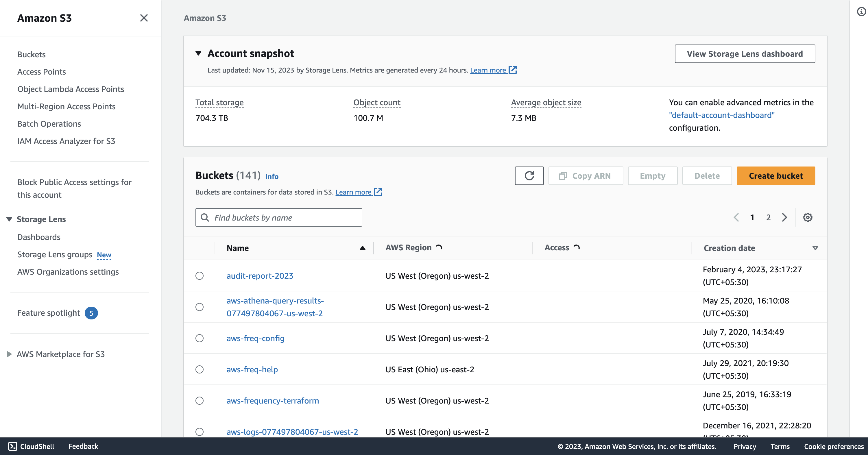
Task: Expand the Storage Lens section
Action: coord(9,219)
